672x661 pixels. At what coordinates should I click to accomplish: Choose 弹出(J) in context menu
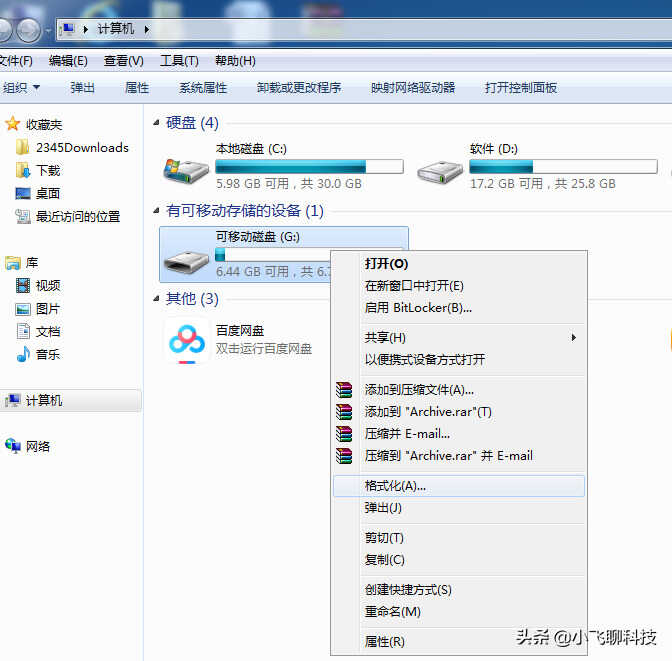(459, 508)
